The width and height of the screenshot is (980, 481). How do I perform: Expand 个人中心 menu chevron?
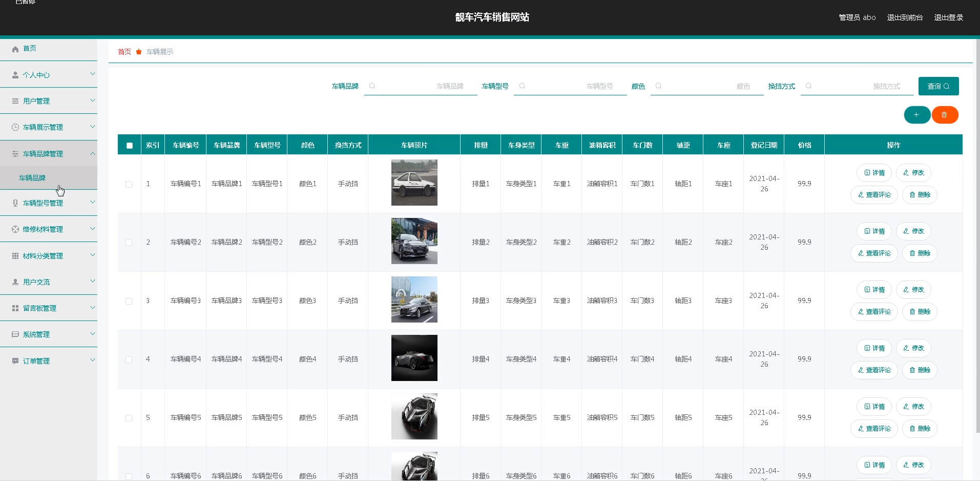click(x=93, y=74)
